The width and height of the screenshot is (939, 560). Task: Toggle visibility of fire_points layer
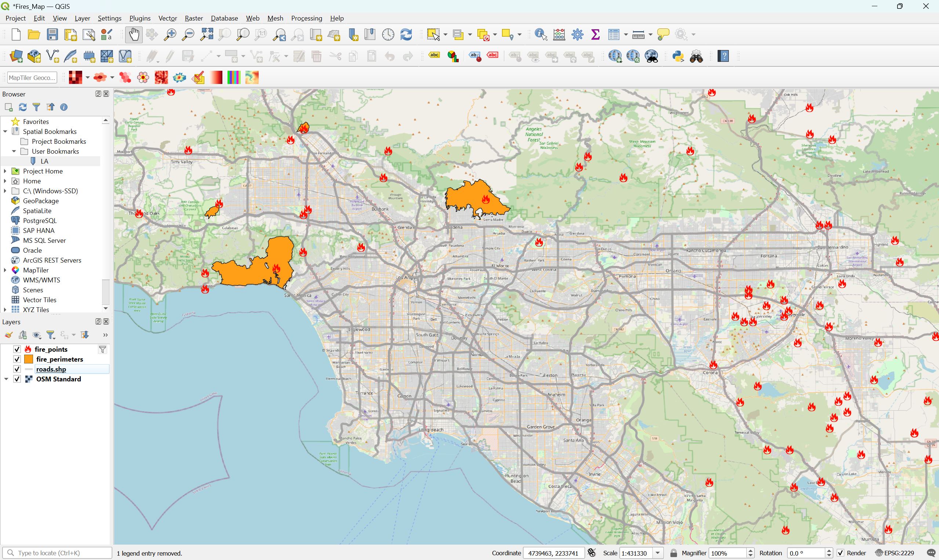coord(17,349)
